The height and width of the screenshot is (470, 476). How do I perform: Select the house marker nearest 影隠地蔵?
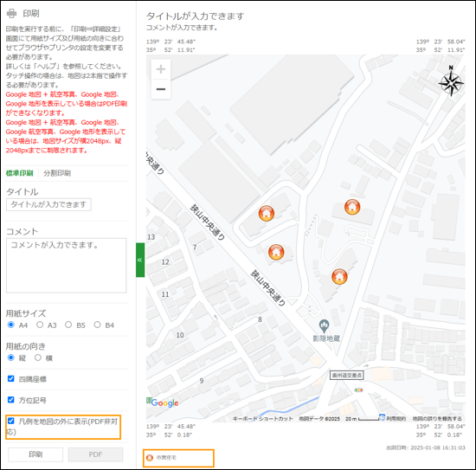(339, 276)
